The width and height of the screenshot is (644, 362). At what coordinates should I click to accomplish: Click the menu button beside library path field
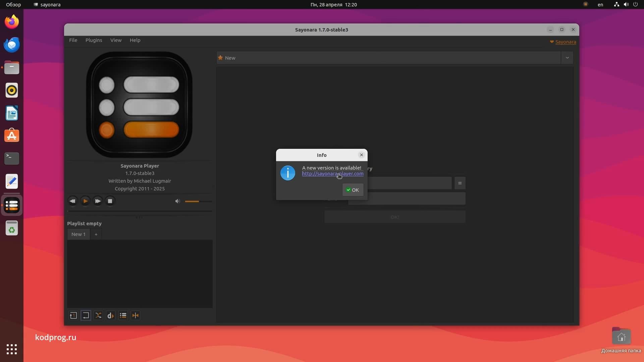click(x=460, y=183)
